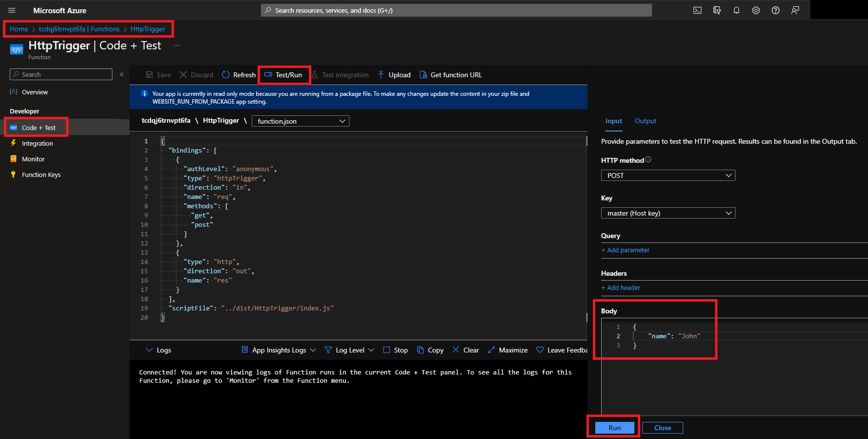Click the ellipsis next to Code + Test title
The height and width of the screenshot is (439, 868).
coord(177,45)
